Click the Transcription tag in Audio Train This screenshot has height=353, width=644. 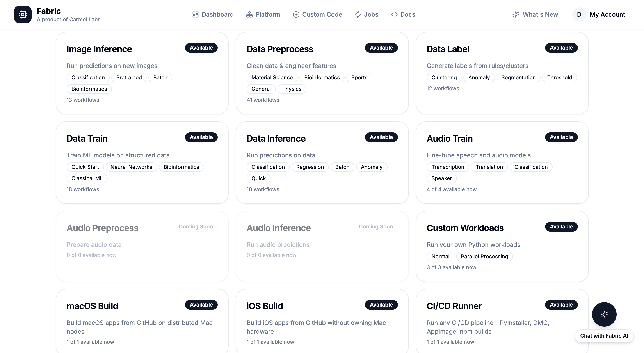pyautogui.click(x=448, y=167)
